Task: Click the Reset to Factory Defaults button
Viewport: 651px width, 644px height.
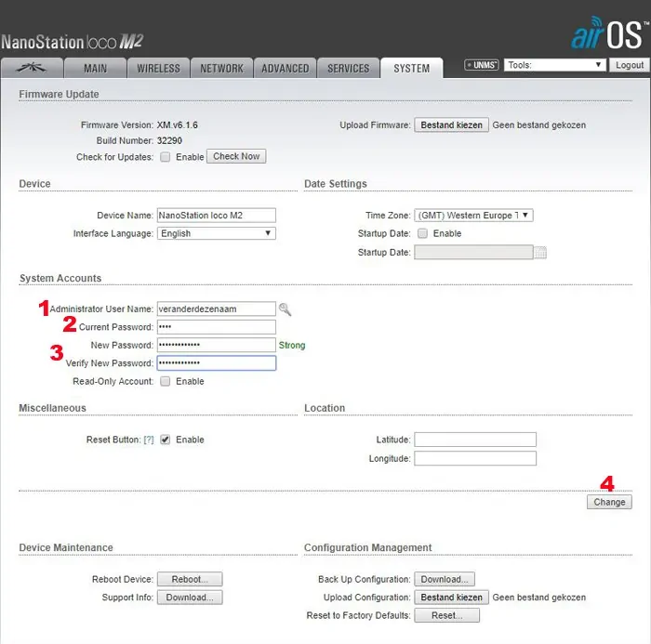Action: [446, 615]
